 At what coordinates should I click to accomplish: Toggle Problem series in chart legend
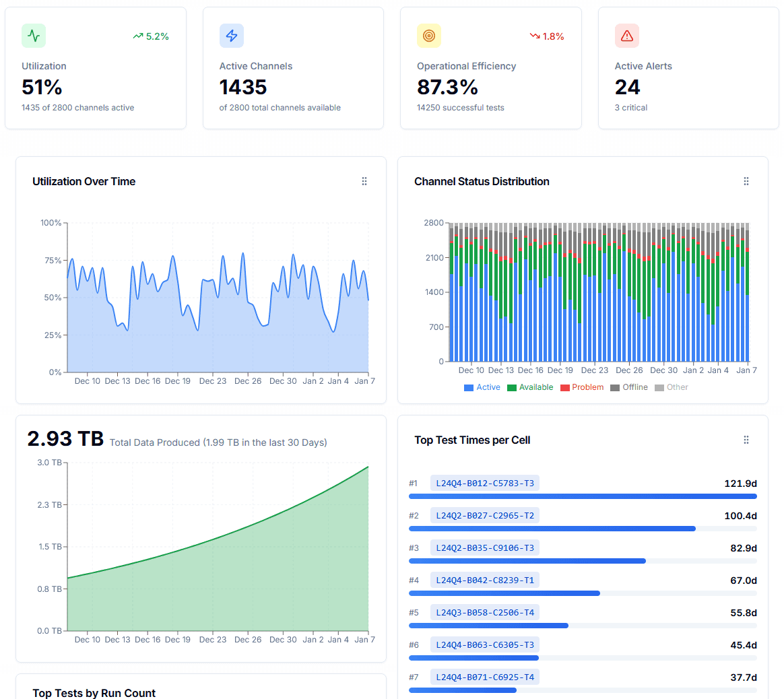point(582,387)
